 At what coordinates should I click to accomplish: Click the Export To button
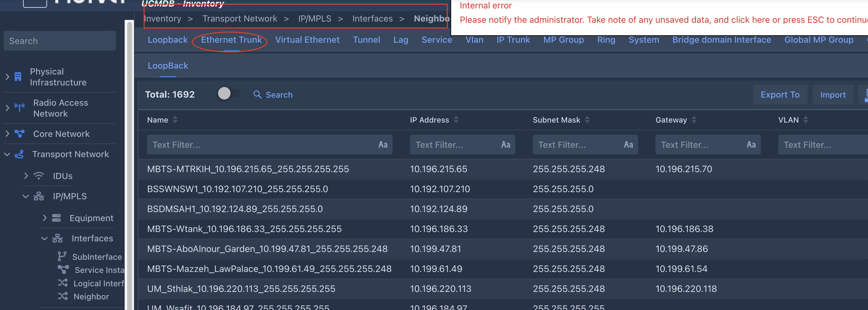coord(780,95)
